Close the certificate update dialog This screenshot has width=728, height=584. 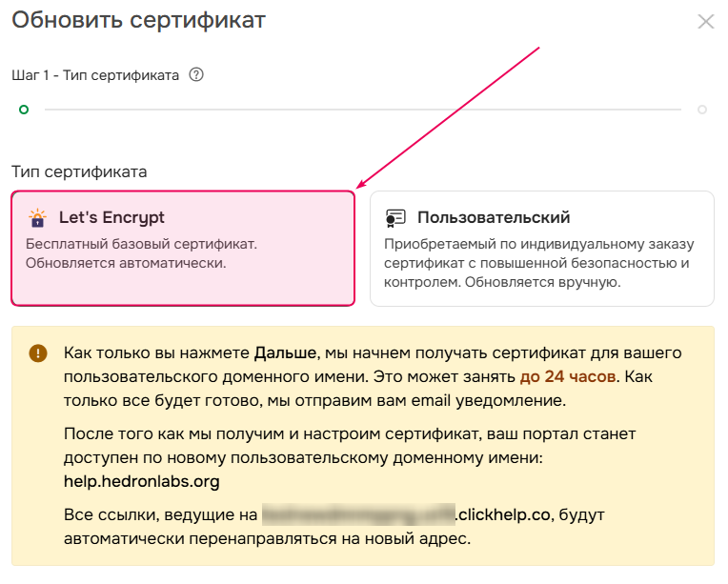[x=706, y=21]
